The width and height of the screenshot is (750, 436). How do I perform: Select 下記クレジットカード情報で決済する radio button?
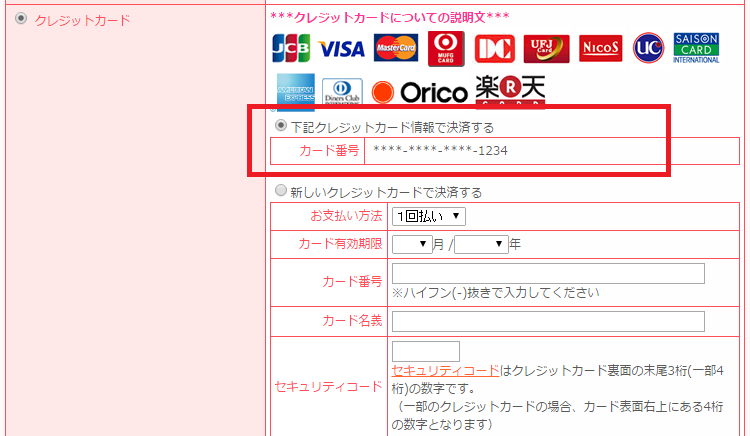pyautogui.click(x=281, y=126)
